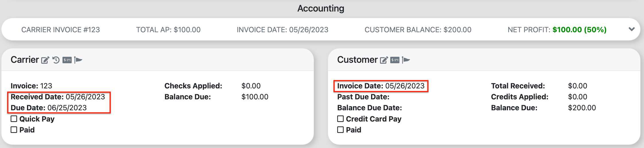Screen dimensions: 644x148
Task: Click the Accounting section heading
Action: (x=321, y=8)
